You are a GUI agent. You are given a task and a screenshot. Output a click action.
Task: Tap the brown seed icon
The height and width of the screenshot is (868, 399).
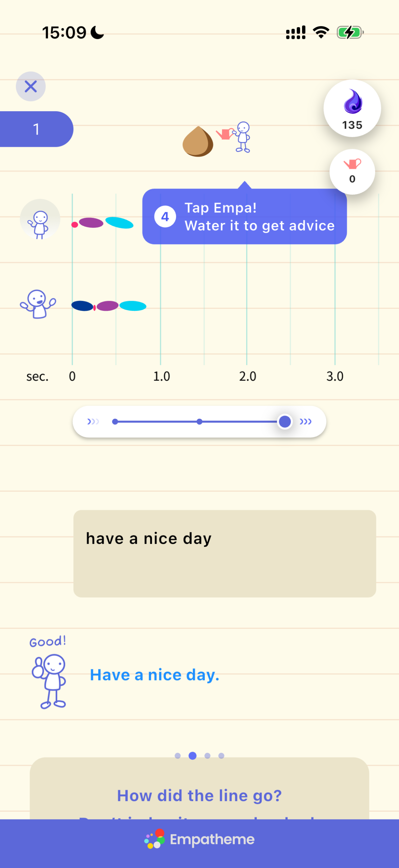tap(198, 141)
